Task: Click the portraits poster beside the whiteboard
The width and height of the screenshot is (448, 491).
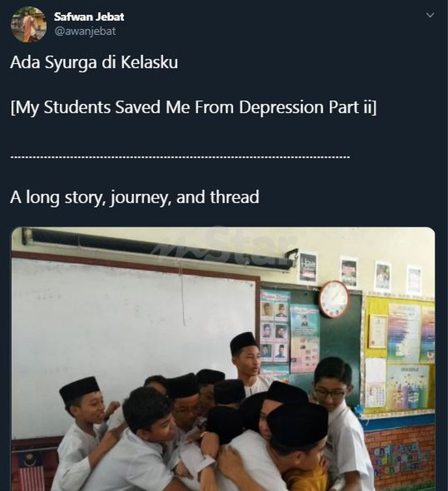Action: [275, 332]
